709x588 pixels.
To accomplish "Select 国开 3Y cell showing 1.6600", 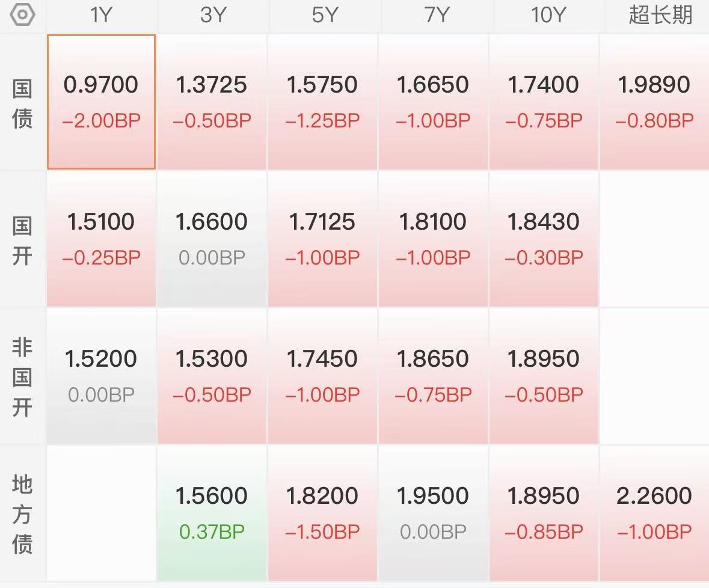I will pos(212,239).
